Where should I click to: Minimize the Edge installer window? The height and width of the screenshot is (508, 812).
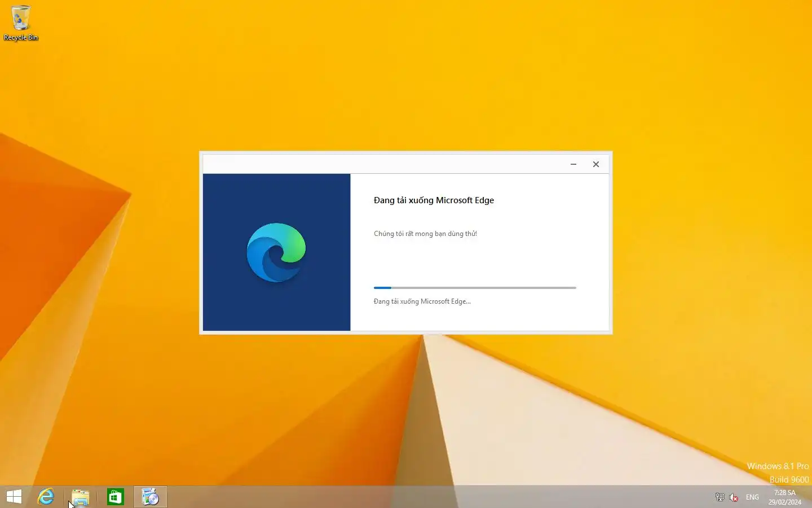click(x=573, y=164)
